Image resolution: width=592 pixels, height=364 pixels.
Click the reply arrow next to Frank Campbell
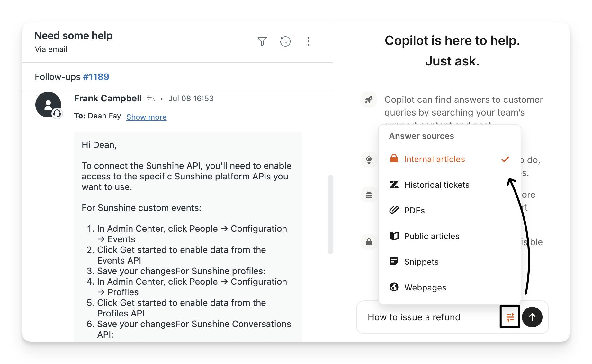(x=151, y=98)
